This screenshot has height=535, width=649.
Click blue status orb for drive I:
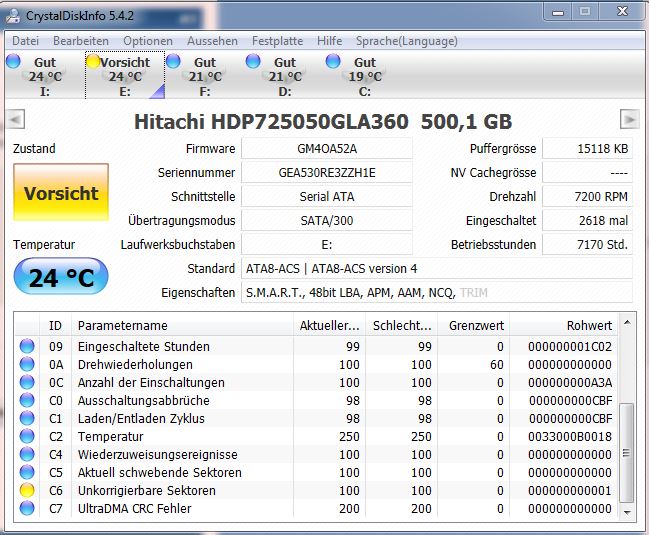13,61
